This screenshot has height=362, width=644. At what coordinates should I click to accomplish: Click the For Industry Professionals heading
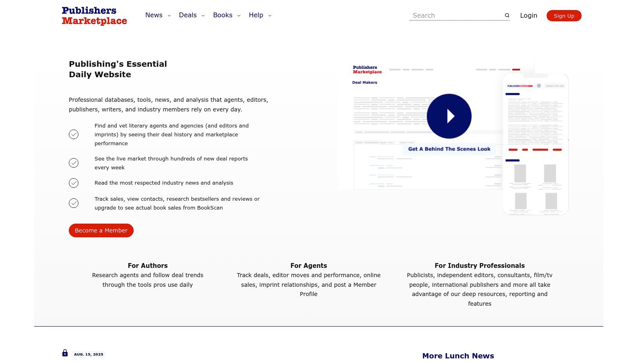(x=480, y=265)
